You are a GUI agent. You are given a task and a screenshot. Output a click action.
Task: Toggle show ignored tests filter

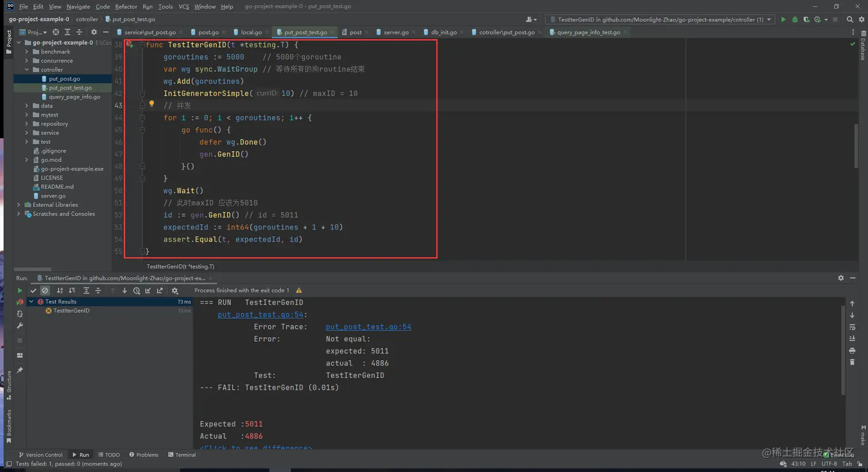45,291
